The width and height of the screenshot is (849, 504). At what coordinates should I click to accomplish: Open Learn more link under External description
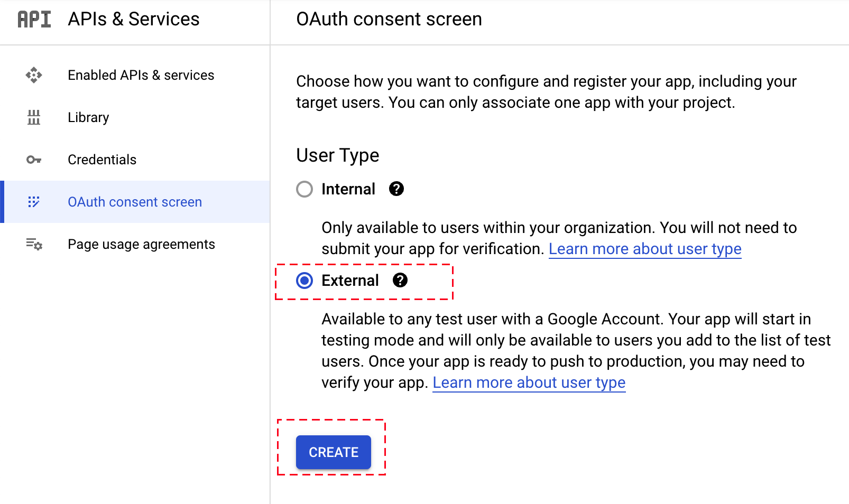click(x=529, y=382)
